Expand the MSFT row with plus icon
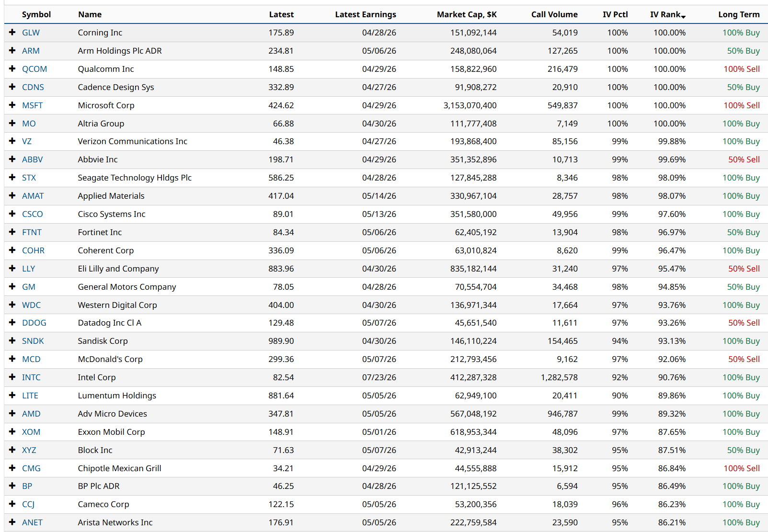 tap(12, 105)
